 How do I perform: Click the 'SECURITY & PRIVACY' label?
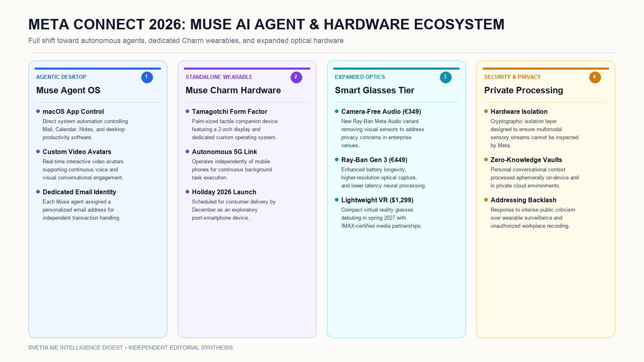(512, 77)
